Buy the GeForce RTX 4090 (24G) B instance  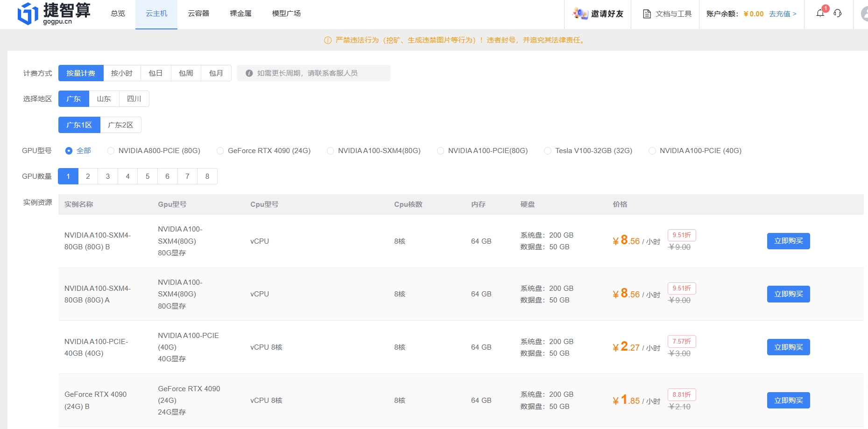point(788,401)
